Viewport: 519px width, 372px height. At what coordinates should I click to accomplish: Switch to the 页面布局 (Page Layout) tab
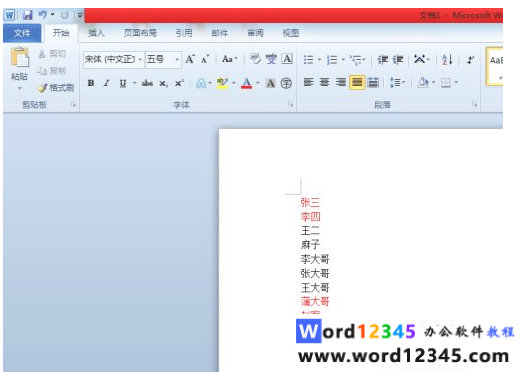140,33
